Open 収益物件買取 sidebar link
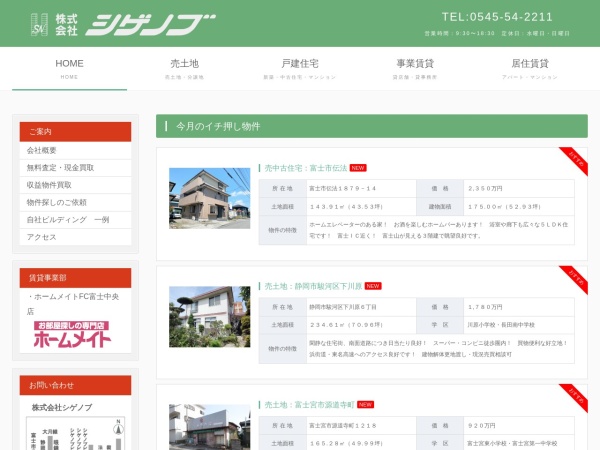The image size is (600, 450). [75, 185]
